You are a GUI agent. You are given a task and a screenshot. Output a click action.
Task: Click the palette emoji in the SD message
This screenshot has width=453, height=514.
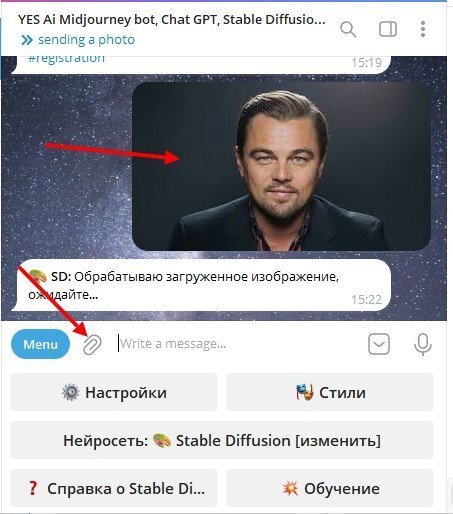click(38, 276)
